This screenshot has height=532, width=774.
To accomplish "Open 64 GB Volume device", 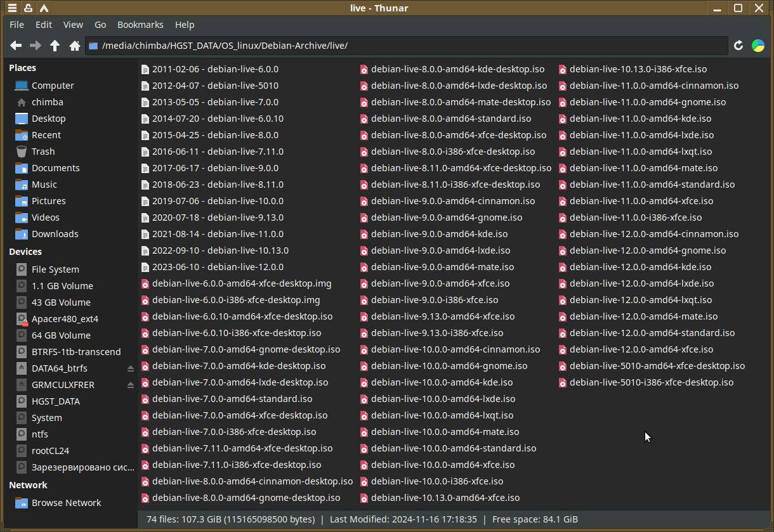I will (x=53, y=335).
